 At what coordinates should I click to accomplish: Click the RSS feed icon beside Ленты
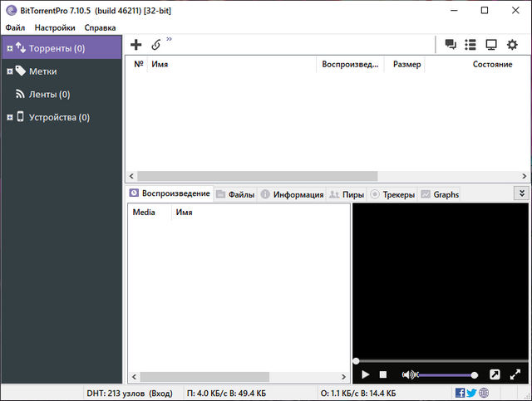(20, 94)
